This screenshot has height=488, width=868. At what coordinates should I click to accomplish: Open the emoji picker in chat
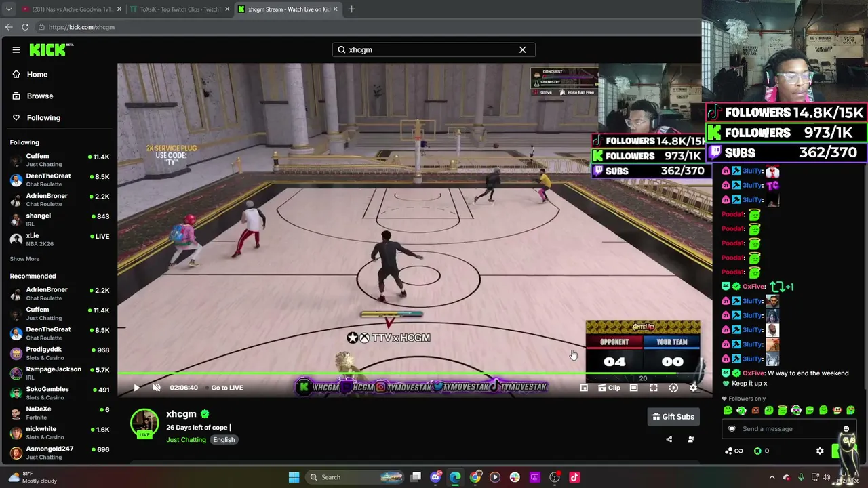click(846, 429)
